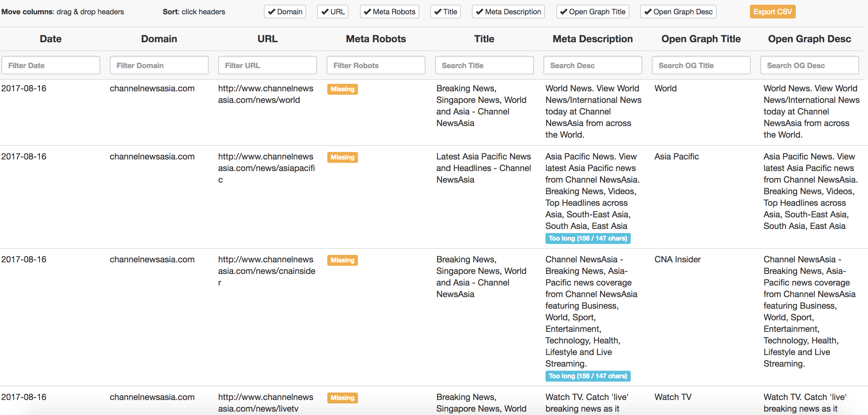Click Open Graph Title cell 'Watch TV'
The image size is (868, 415).
[x=673, y=397]
